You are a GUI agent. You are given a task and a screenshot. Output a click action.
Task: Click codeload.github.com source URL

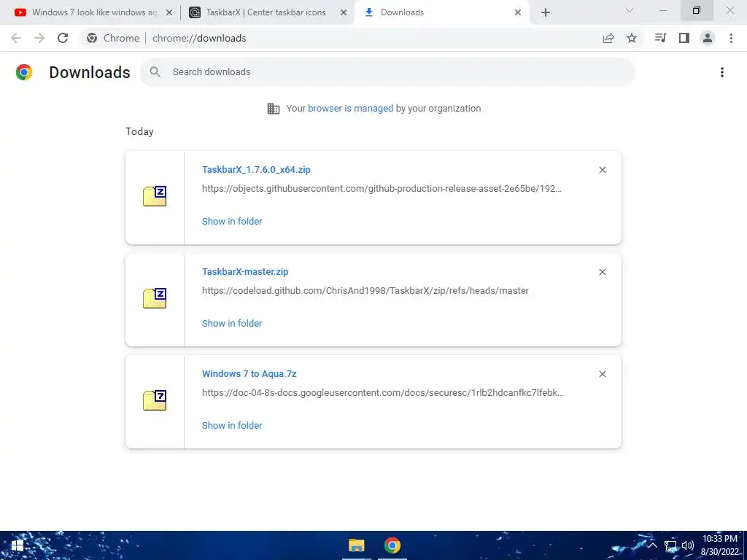[x=365, y=290]
